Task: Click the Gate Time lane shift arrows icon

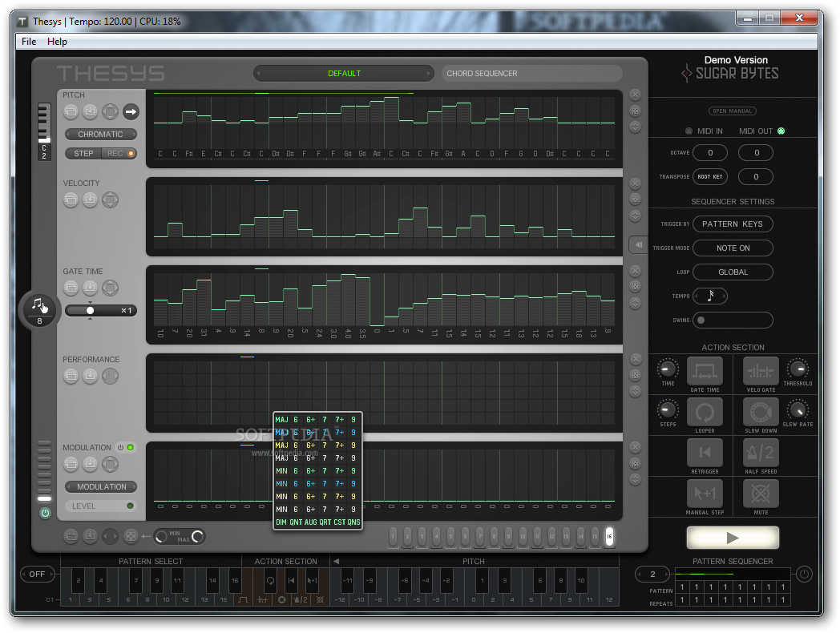Action: (110, 288)
